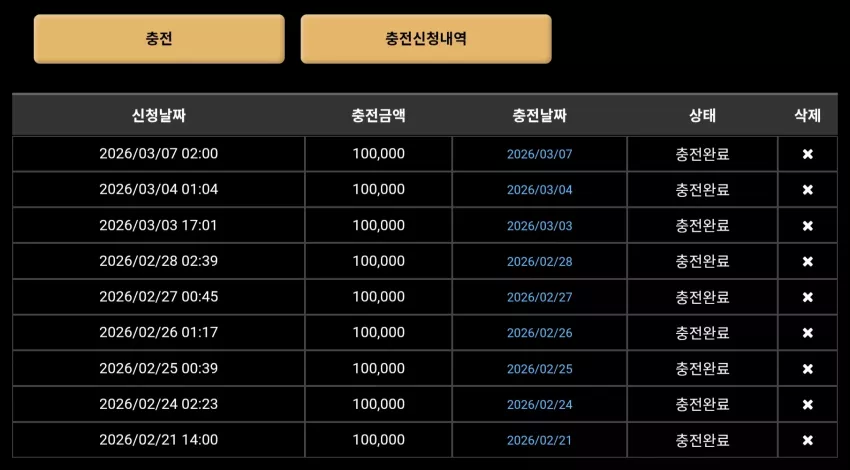Click the X for 2026/02/25 00:39
This screenshot has width=850, height=470.
point(808,369)
